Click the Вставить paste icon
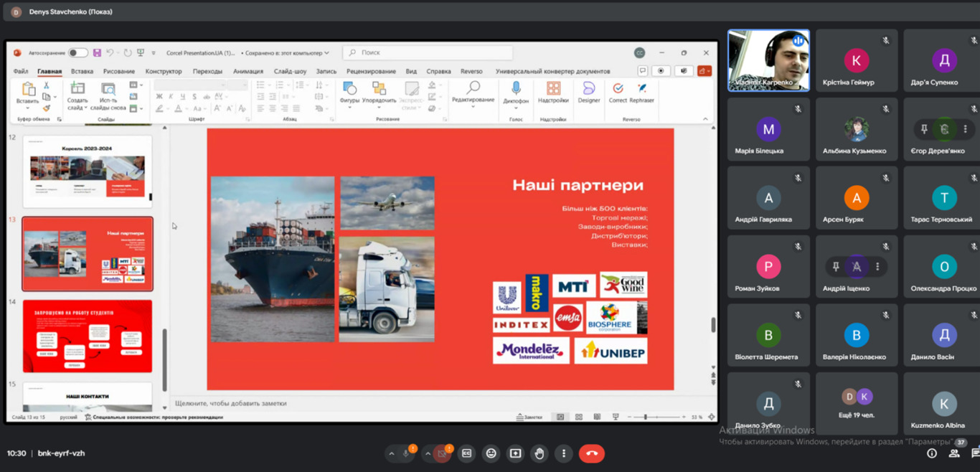The image size is (980, 472). point(28,89)
